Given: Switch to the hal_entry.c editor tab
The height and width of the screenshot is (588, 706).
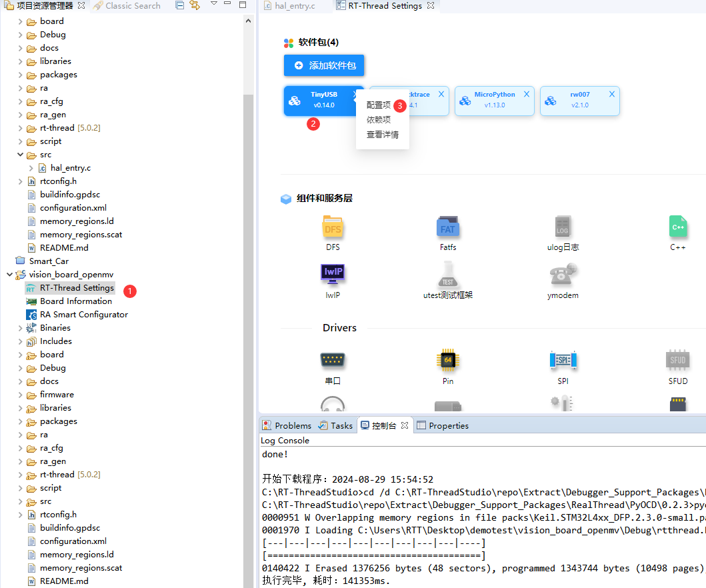Looking at the screenshot, I should point(290,6).
